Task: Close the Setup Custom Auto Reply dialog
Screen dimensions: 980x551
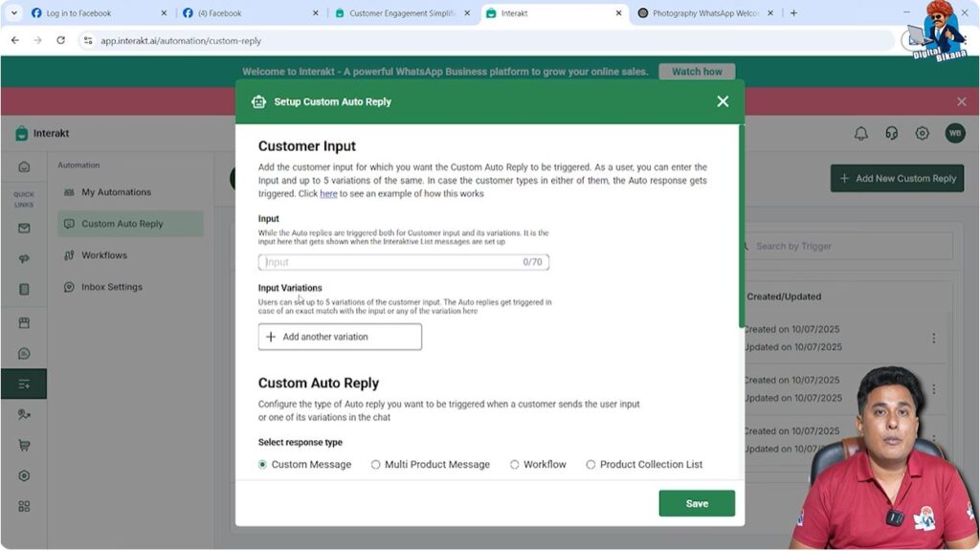Action: 723,101
